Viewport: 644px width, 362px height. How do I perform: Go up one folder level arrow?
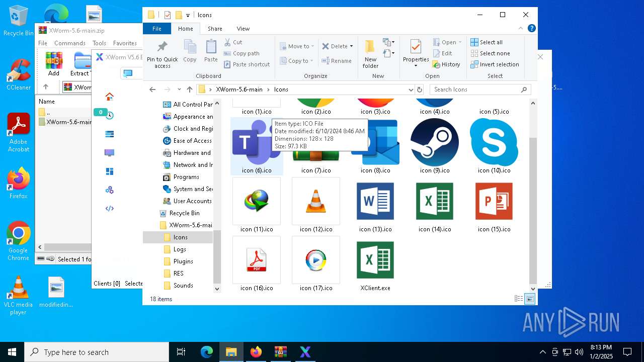point(190,89)
